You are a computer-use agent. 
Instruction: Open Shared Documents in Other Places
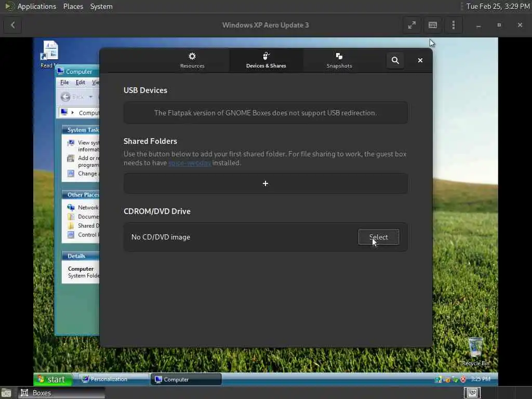click(83, 225)
